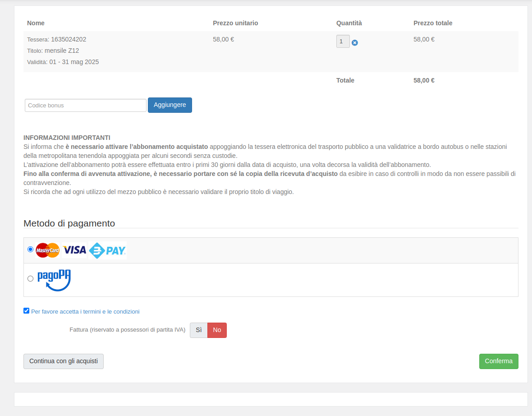Open the 'accetta i termini e le condizioni' link
Viewport: 532px width, 416px height.
point(85,311)
